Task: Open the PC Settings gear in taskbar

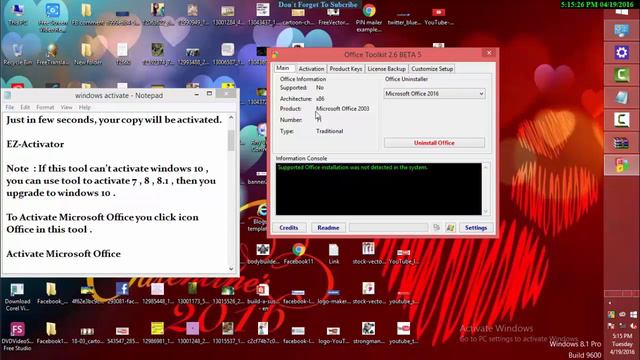Action: [622, 53]
